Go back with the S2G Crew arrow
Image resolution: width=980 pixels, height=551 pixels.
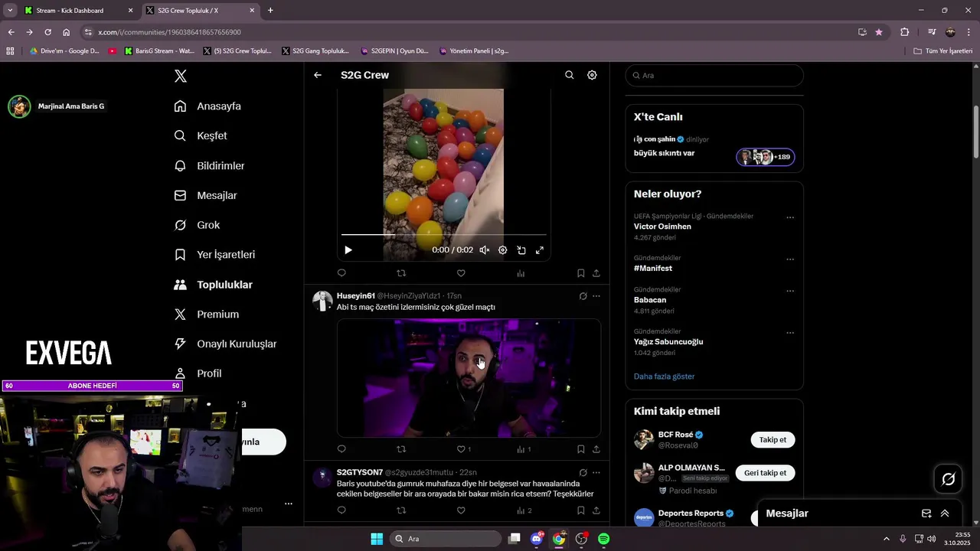(x=318, y=75)
